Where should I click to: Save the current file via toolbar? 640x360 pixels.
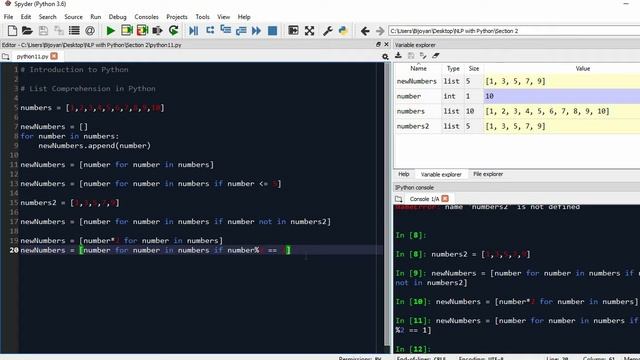[x=43, y=31]
